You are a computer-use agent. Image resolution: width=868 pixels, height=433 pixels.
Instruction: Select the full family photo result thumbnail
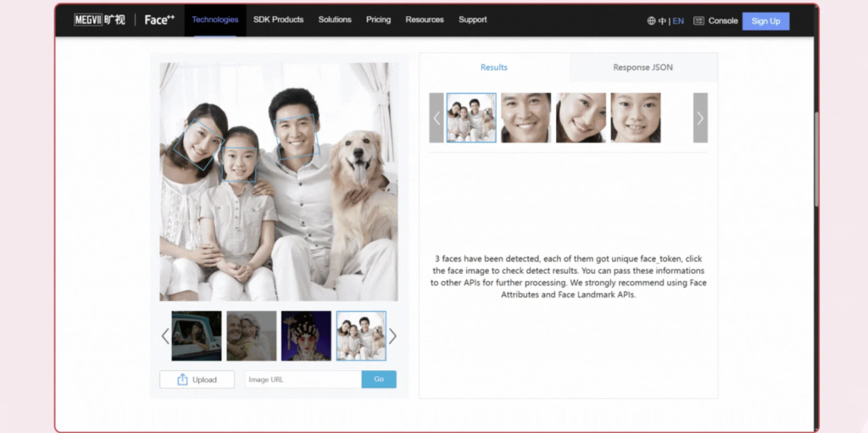click(471, 118)
